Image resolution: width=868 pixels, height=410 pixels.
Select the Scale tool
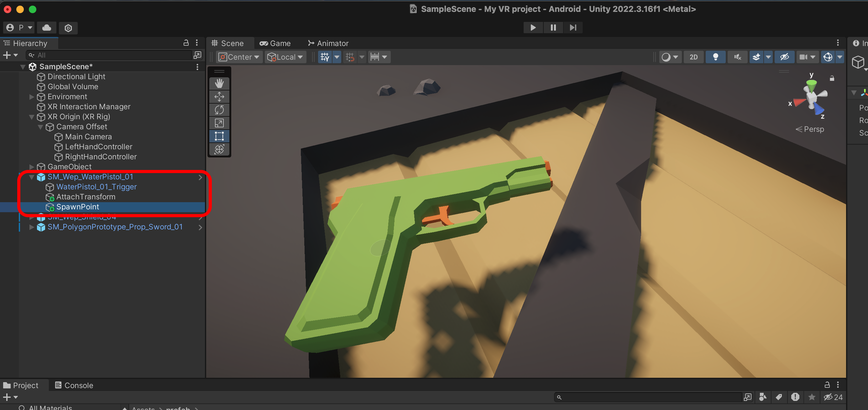(x=219, y=123)
